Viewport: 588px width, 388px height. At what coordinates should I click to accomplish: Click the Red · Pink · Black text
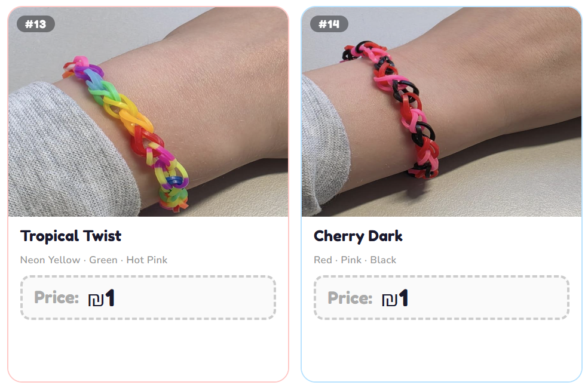coord(355,260)
